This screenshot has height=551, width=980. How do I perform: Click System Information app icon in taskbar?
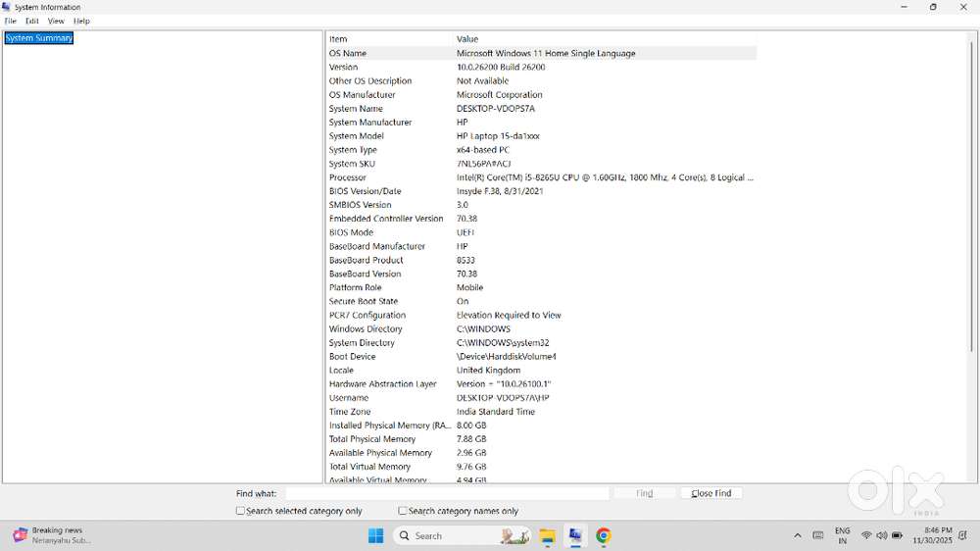point(575,536)
